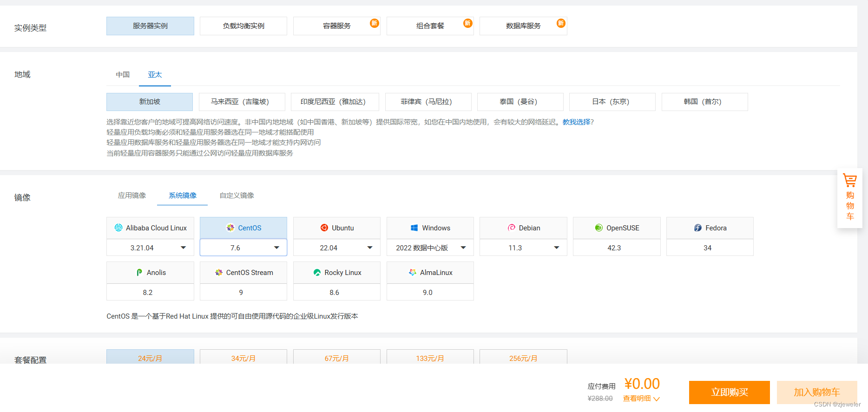The width and height of the screenshot is (868, 412).
Task: Click the struck-through ¥288.00 price
Action: tap(600, 399)
